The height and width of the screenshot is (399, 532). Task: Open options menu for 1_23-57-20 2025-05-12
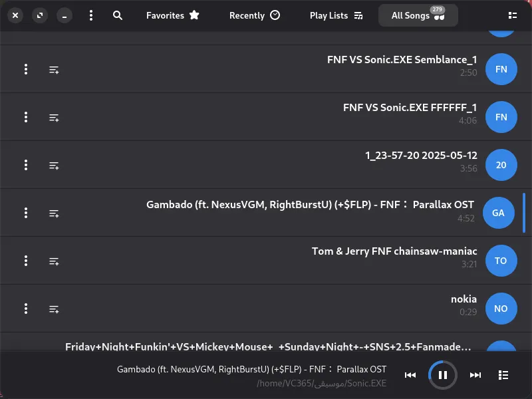point(26,165)
